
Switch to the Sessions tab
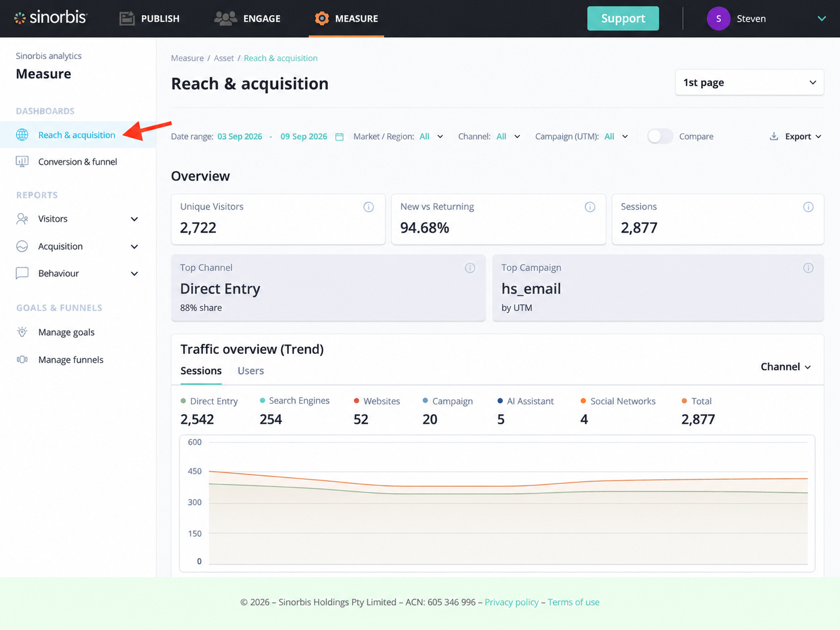pos(201,371)
